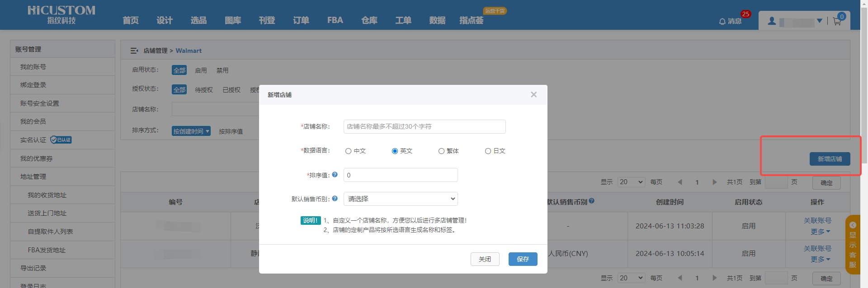Open the 订单 top menu

pos(301,20)
